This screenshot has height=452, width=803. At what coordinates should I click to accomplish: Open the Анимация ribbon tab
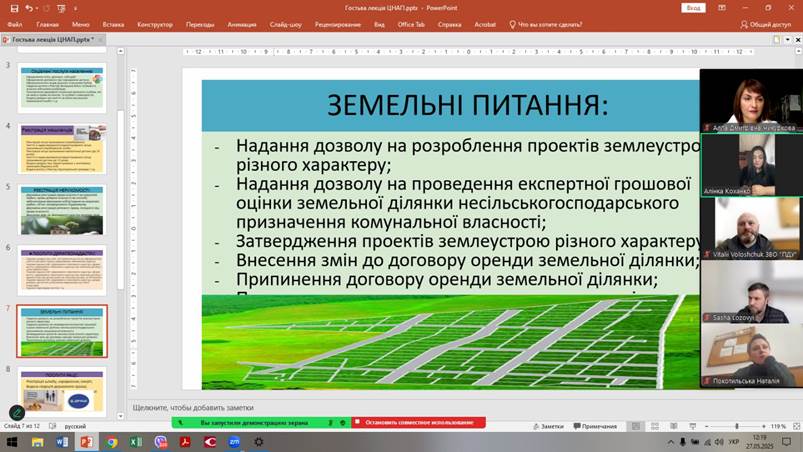click(241, 23)
